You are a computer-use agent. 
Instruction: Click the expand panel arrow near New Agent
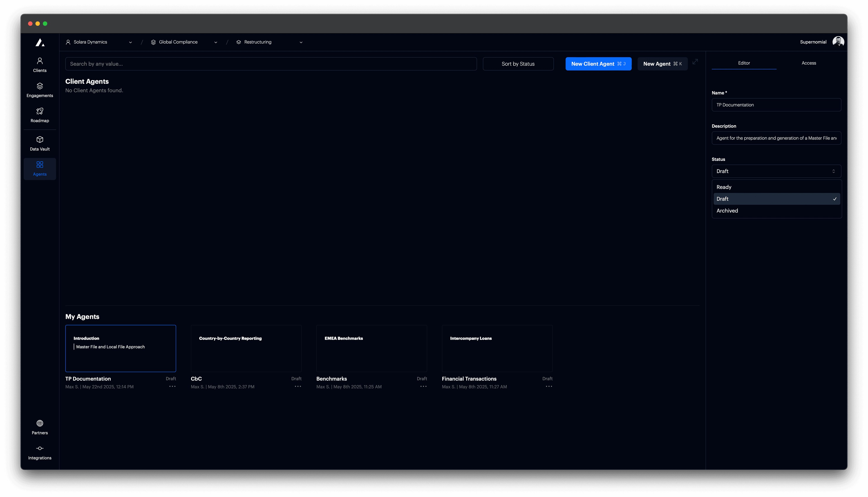696,63
